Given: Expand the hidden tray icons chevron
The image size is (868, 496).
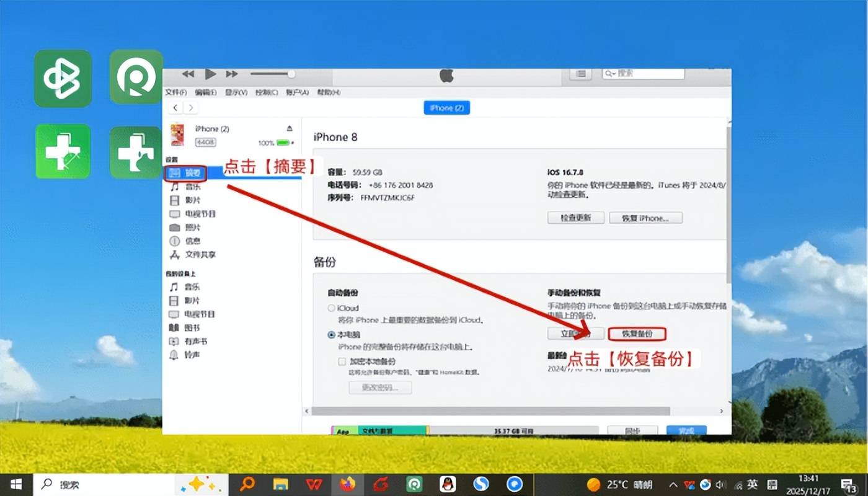Looking at the screenshot, I should tap(673, 485).
